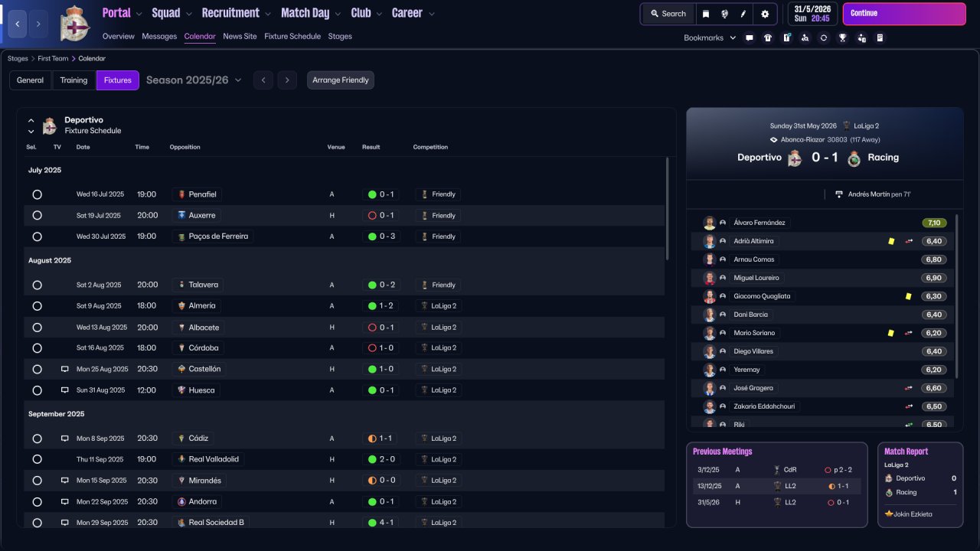Screen dimensions: 980x551
Task: Click the circular arrows bookmark icon
Action: pos(823,37)
